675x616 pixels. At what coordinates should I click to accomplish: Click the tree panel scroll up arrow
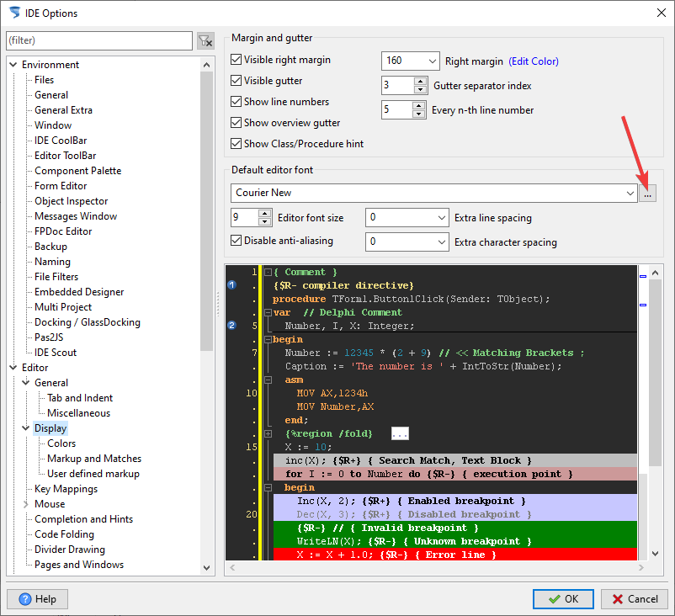tap(207, 65)
